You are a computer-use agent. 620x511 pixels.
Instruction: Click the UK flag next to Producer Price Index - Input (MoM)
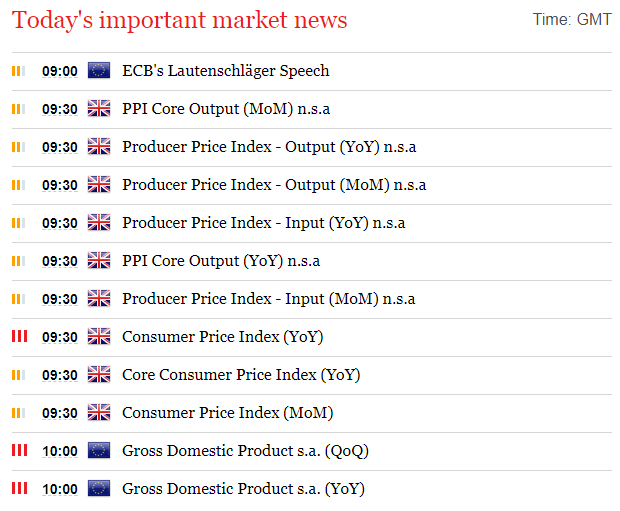[99, 298]
